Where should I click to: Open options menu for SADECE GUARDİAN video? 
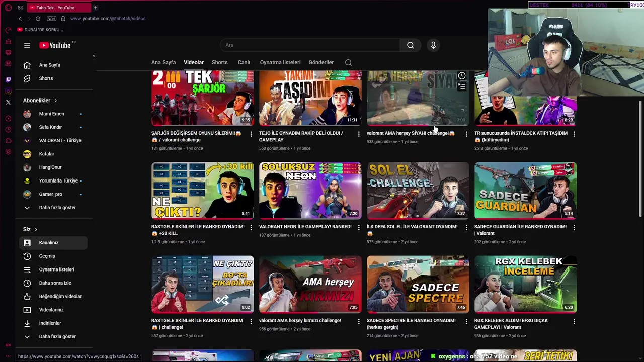(574, 227)
